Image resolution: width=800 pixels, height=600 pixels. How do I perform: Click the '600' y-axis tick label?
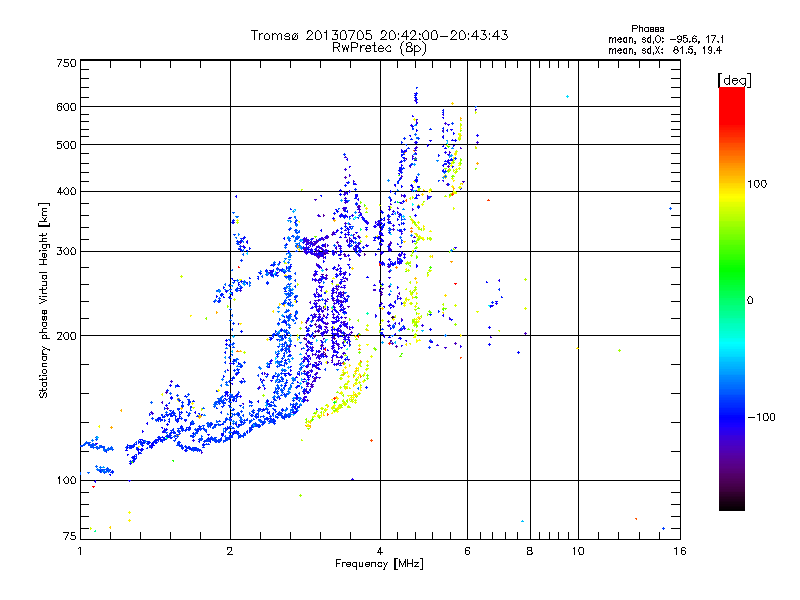coord(66,107)
